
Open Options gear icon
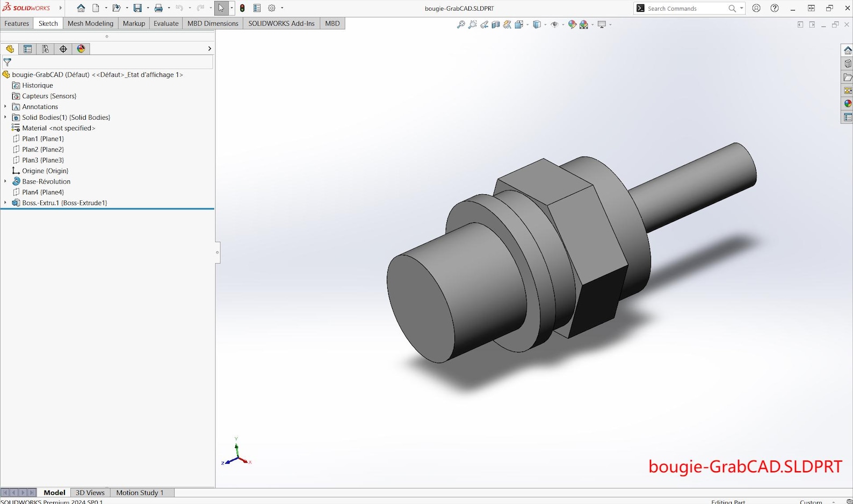point(272,8)
